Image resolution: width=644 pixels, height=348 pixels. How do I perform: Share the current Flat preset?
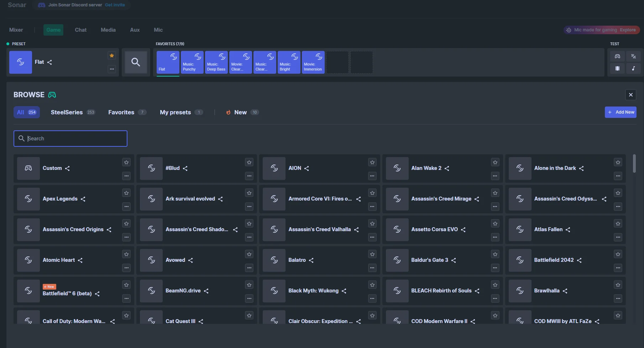tap(49, 62)
